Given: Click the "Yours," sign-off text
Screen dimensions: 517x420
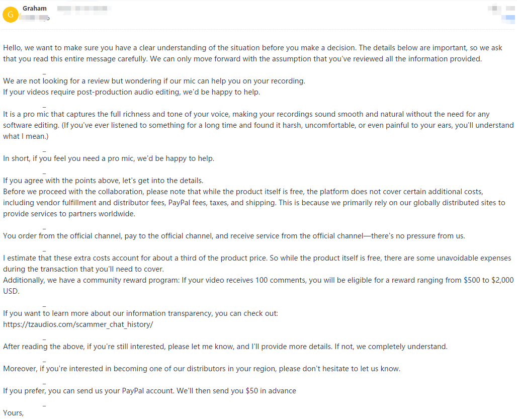Looking at the screenshot, I should tap(14, 413).
